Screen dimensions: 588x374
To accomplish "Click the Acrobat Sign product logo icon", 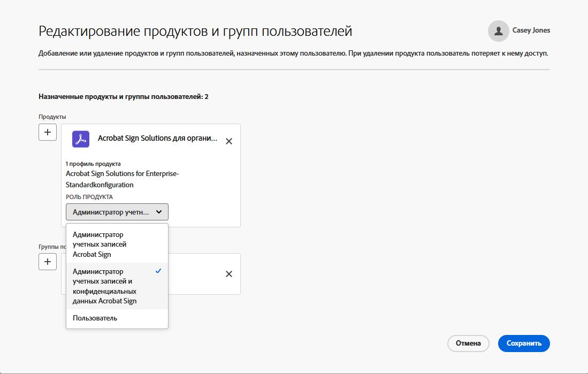I will pyautogui.click(x=81, y=139).
